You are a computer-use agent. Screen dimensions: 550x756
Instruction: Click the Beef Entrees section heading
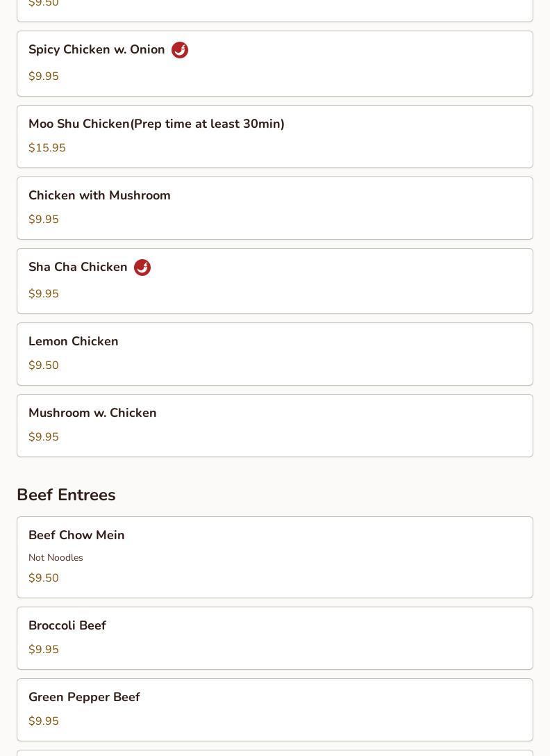66,495
